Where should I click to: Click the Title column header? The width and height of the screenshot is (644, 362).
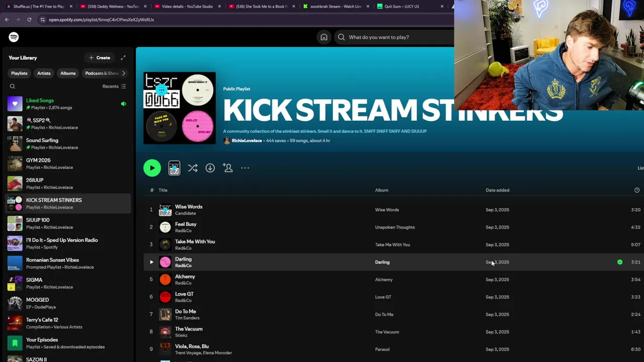(163, 190)
